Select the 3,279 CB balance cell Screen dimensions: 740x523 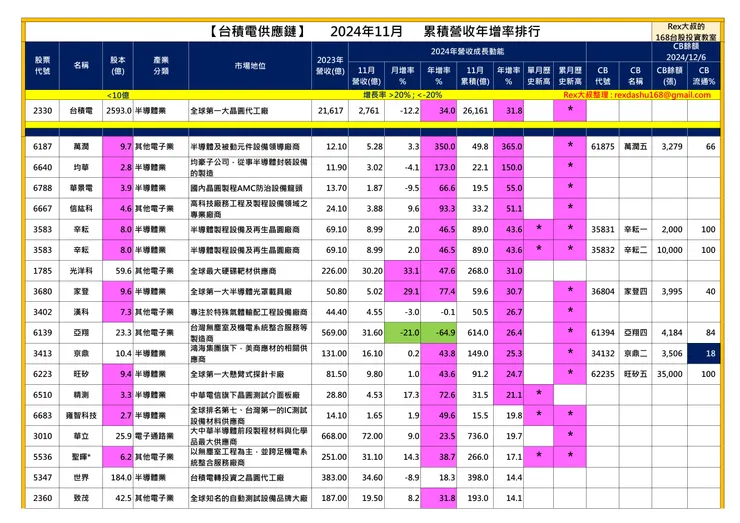(x=670, y=147)
